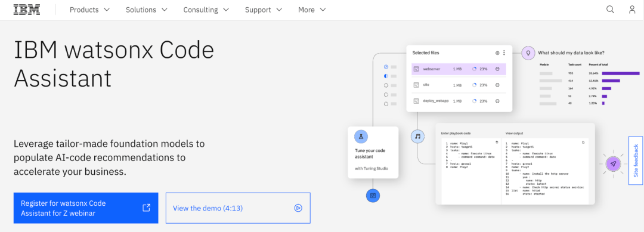Click the music note circle icon

[x=417, y=137]
